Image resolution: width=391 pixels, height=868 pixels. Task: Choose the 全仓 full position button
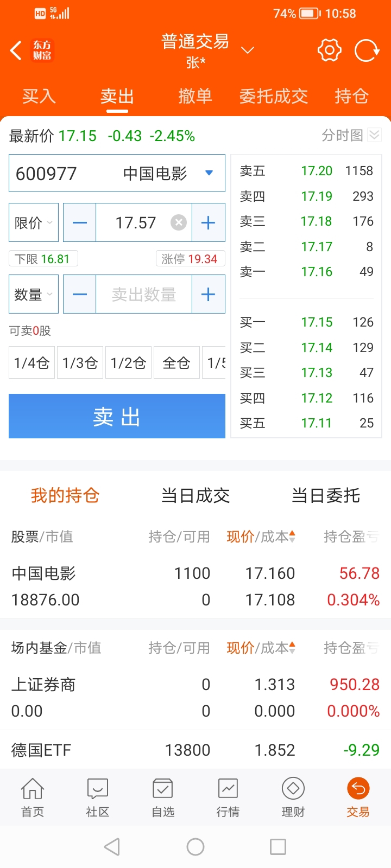click(x=176, y=362)
